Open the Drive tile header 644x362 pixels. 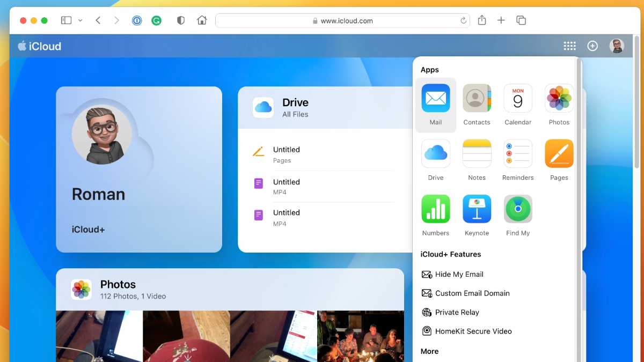coord(325,107)
